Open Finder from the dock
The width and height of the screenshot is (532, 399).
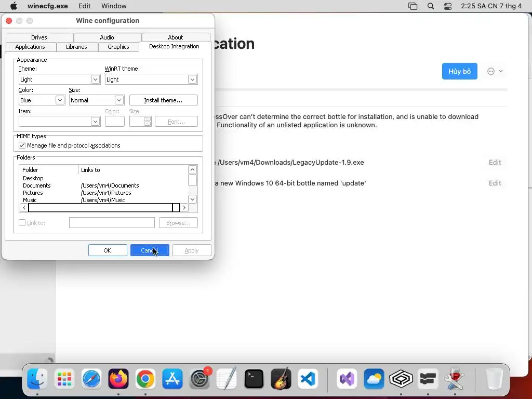click(37, 379)
